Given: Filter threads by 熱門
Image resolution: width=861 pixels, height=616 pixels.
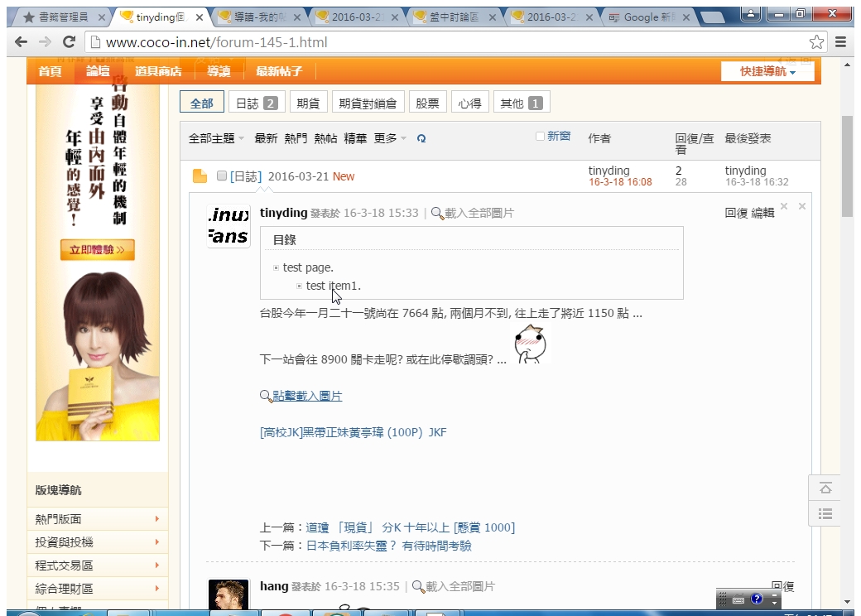Looking at the screenshot, I should (x=296, y=138).
